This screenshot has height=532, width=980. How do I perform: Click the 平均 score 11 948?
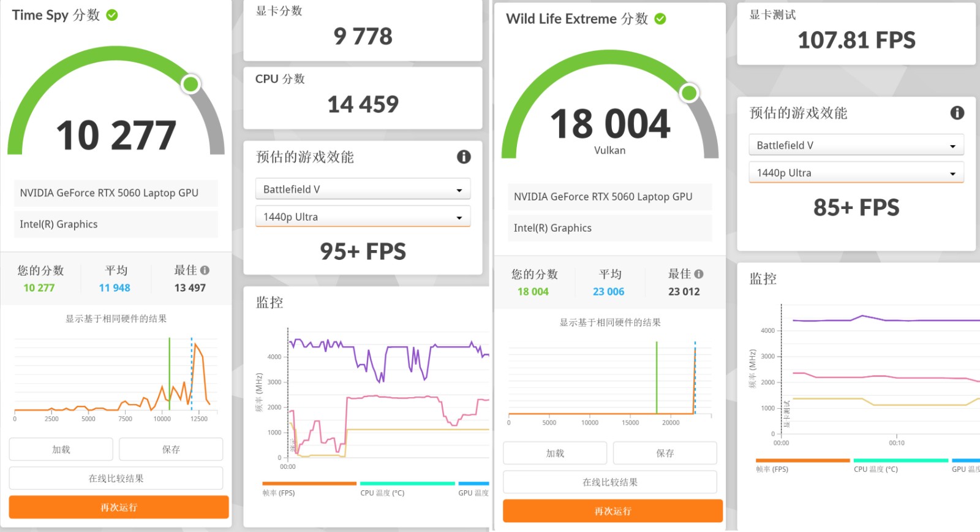point(115,288)
